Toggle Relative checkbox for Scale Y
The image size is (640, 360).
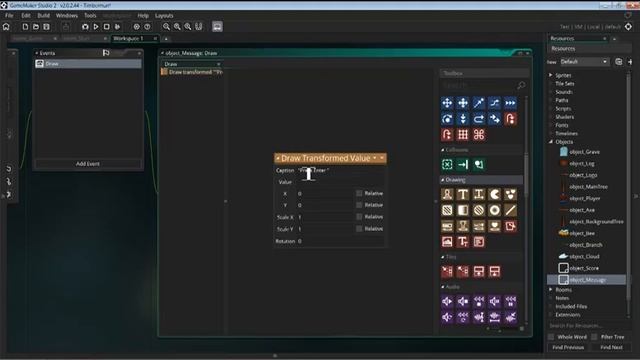[x=359, y=229]
